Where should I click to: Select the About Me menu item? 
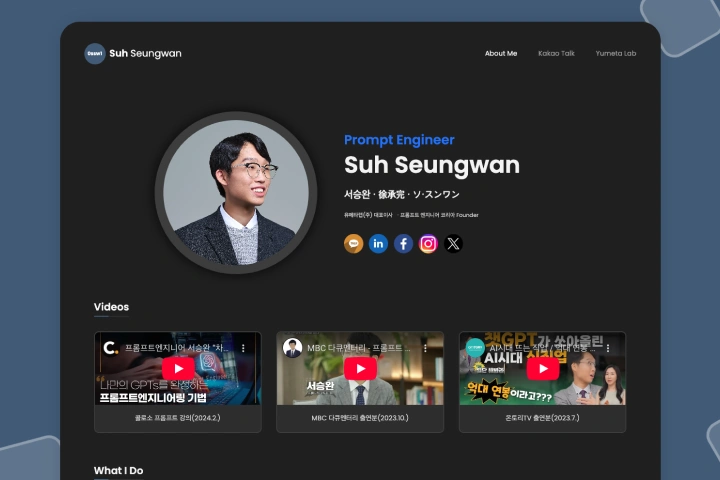tap(501, 53)
